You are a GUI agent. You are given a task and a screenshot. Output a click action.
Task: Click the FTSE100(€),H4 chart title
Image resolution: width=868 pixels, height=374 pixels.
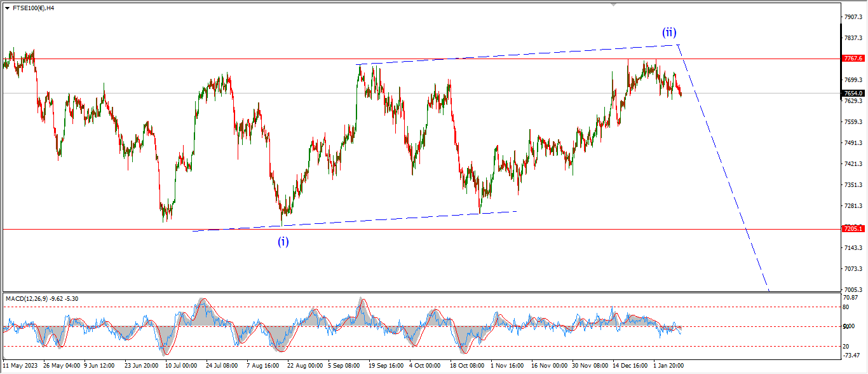[33, 8]
